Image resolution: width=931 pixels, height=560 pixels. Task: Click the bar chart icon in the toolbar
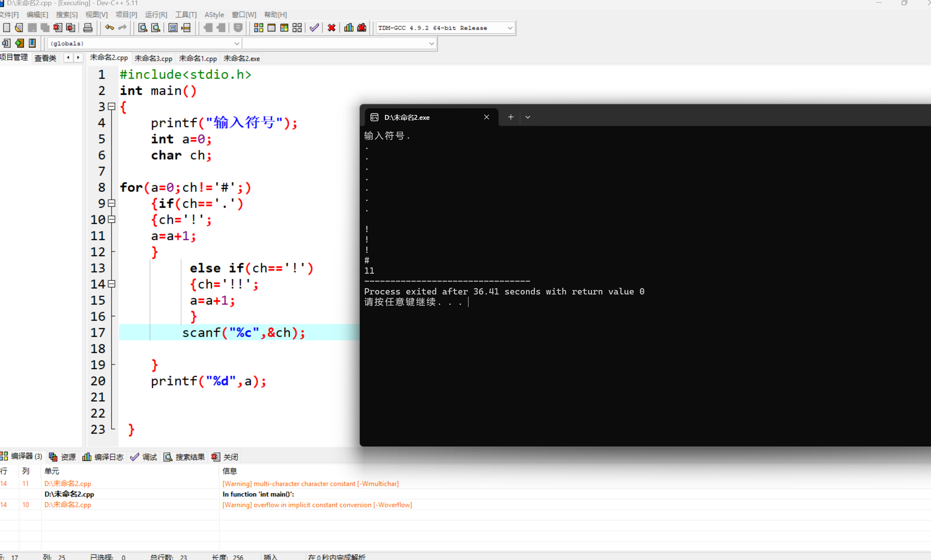pos(349,27)
